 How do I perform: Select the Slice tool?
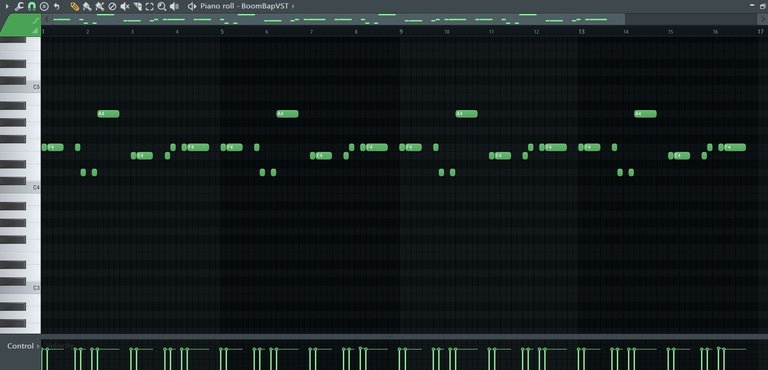(138, 6)
